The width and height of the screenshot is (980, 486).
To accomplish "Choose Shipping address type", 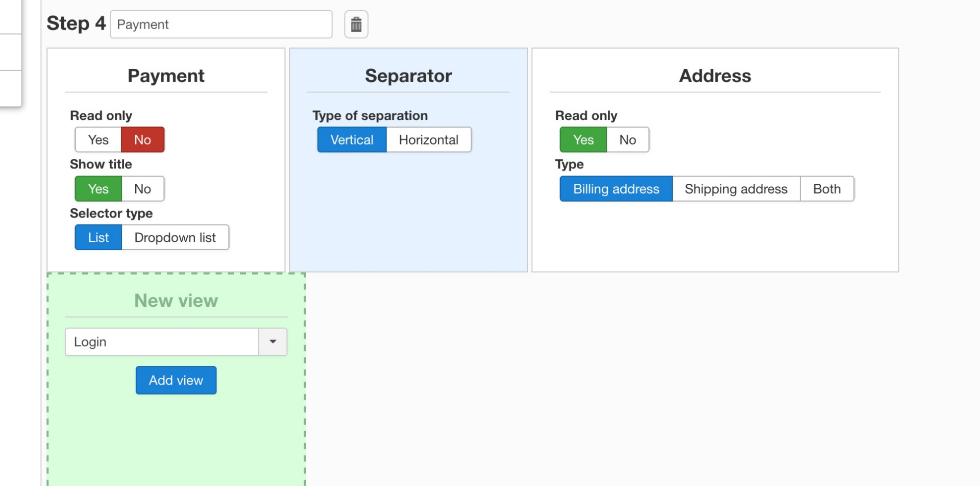I will tap(736, 189).
